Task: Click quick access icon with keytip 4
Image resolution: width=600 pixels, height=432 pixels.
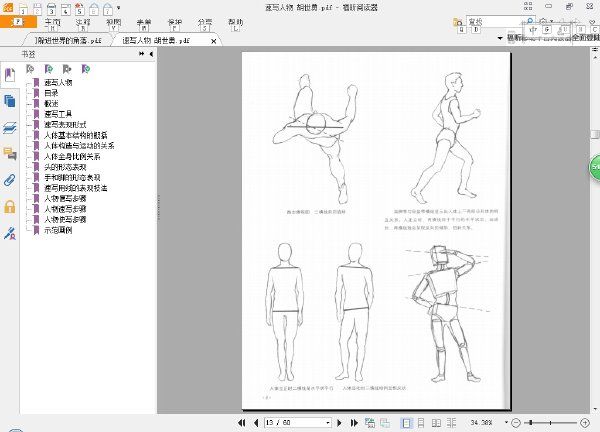Action: point(65,8)
